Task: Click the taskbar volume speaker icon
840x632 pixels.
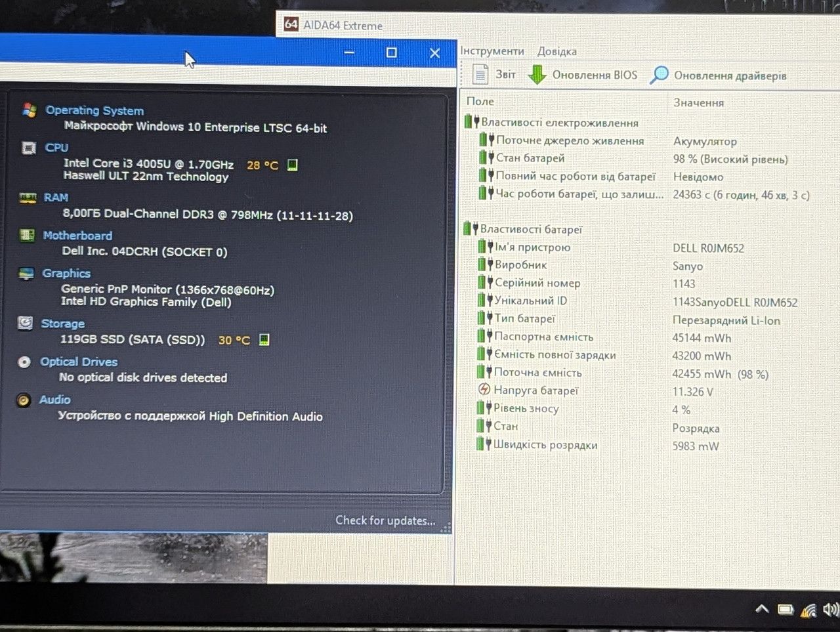Action: [x=831, y=610]
